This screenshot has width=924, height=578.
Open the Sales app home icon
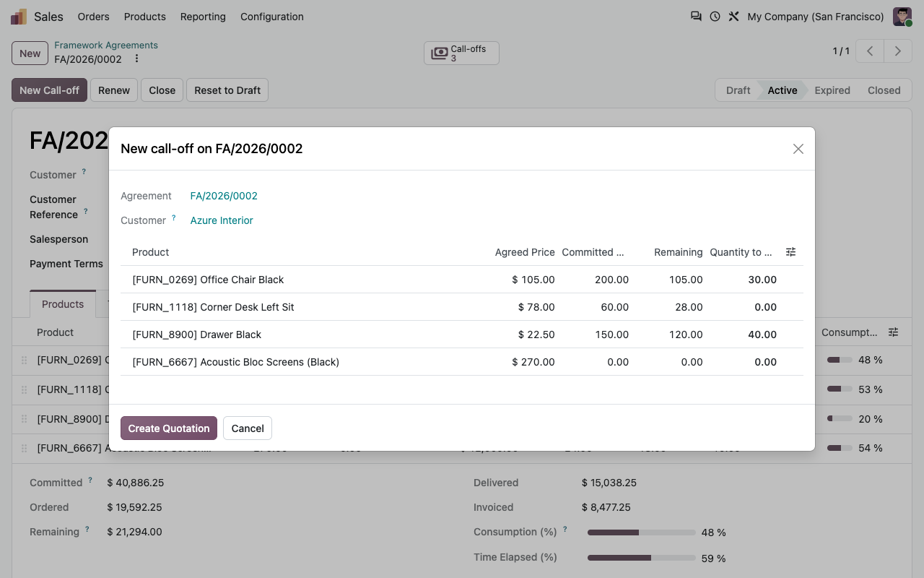click(19, 17)
